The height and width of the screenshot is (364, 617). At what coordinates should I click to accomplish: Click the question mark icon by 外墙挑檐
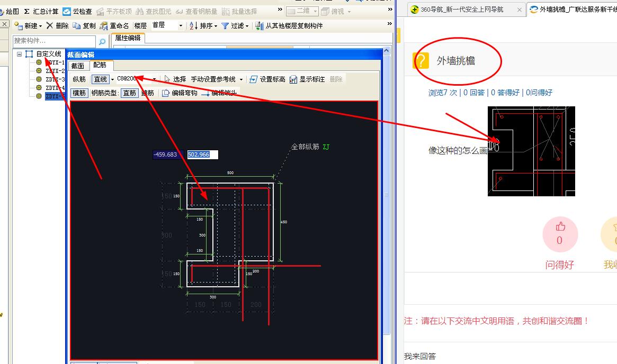(x=421, y=61)
